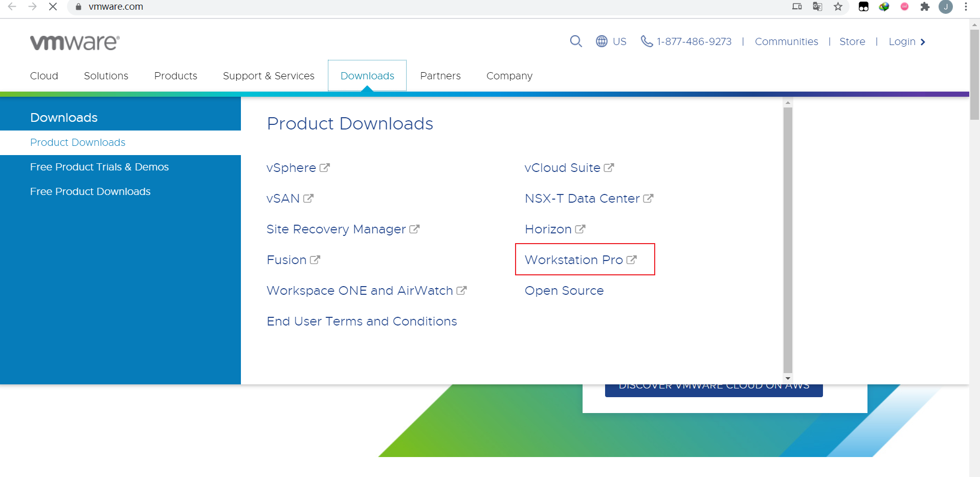Open the vSphere download link
Image resolution: width=980 pixels, height=477 pixels.
point(298,168)
